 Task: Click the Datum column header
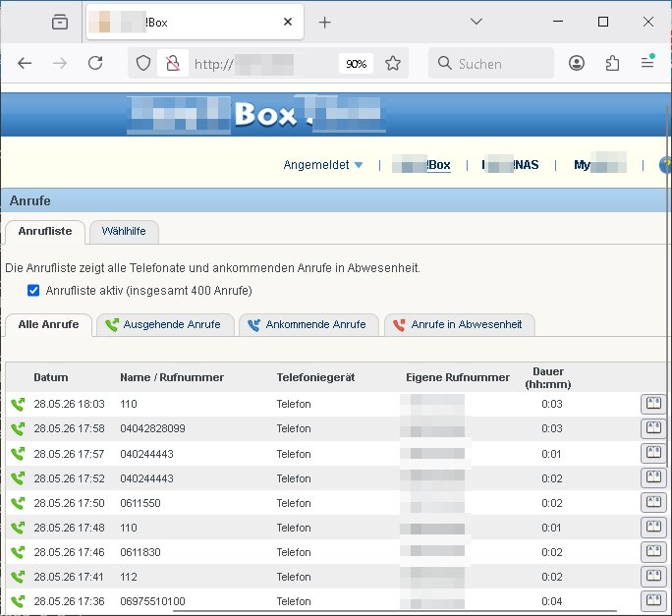coord(51,377)
